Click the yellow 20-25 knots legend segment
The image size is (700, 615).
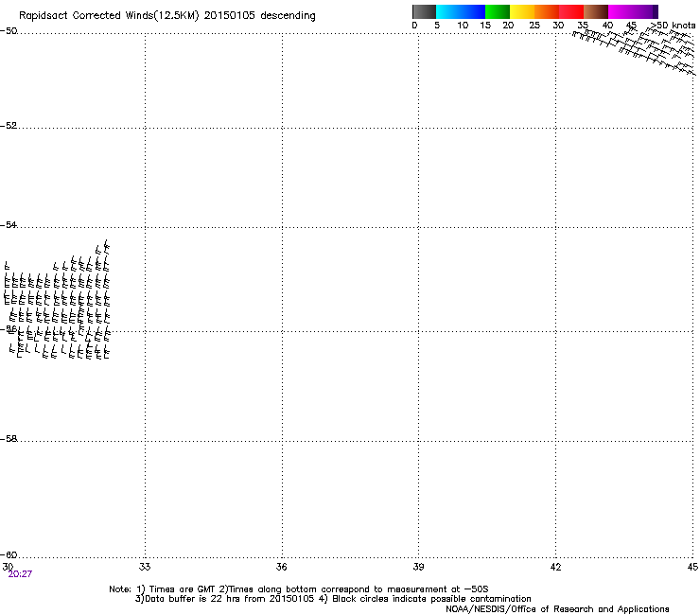coord(522,11)
